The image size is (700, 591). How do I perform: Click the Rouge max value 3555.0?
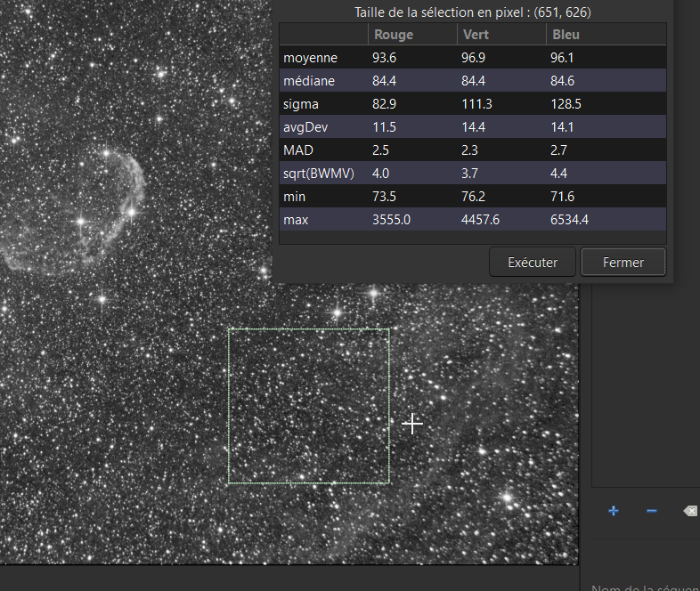point(391,220)
